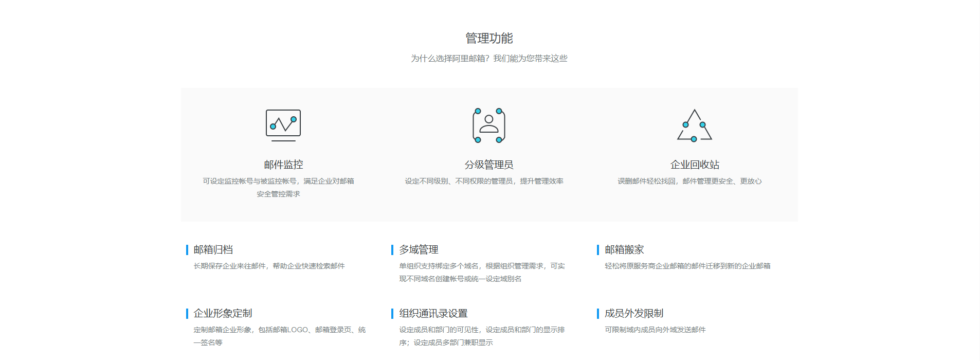Click the 邮箱归档 heading

tap(213, 249)
